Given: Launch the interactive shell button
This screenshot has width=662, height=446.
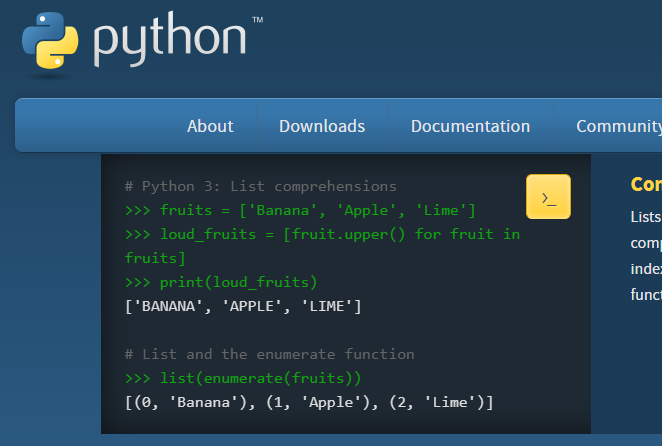Looking at the screenshot, I should (548, 197).
